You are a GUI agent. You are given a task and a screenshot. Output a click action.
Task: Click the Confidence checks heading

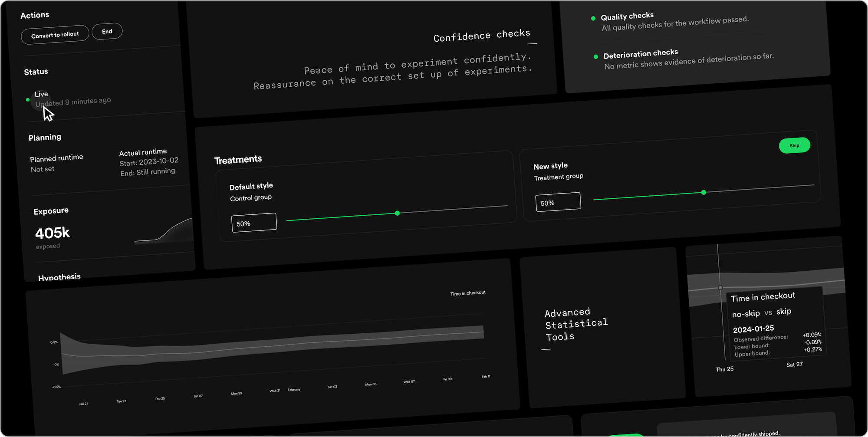482,36
